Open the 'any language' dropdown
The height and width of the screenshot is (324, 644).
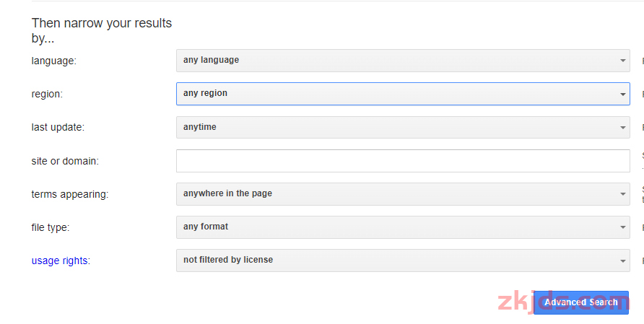point(403,61)
